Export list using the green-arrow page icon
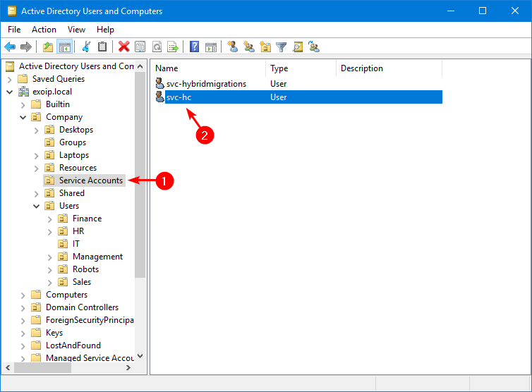Viewport: 532px width, 392px height. coord(173,47)
